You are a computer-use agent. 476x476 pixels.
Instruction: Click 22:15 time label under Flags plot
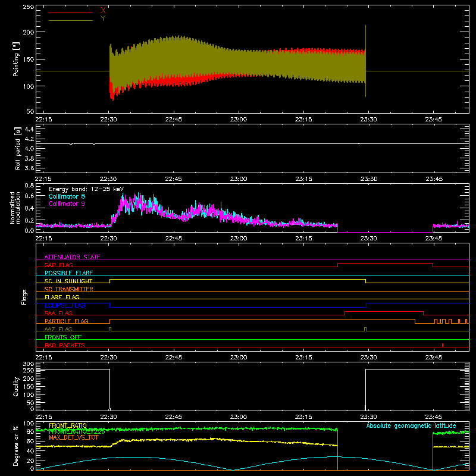[43, 358]
